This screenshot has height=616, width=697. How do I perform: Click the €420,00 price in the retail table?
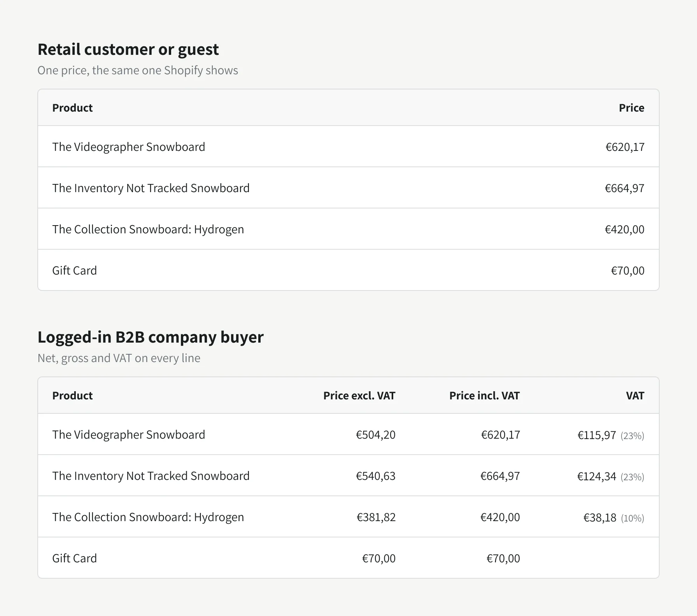pos(624,229)
